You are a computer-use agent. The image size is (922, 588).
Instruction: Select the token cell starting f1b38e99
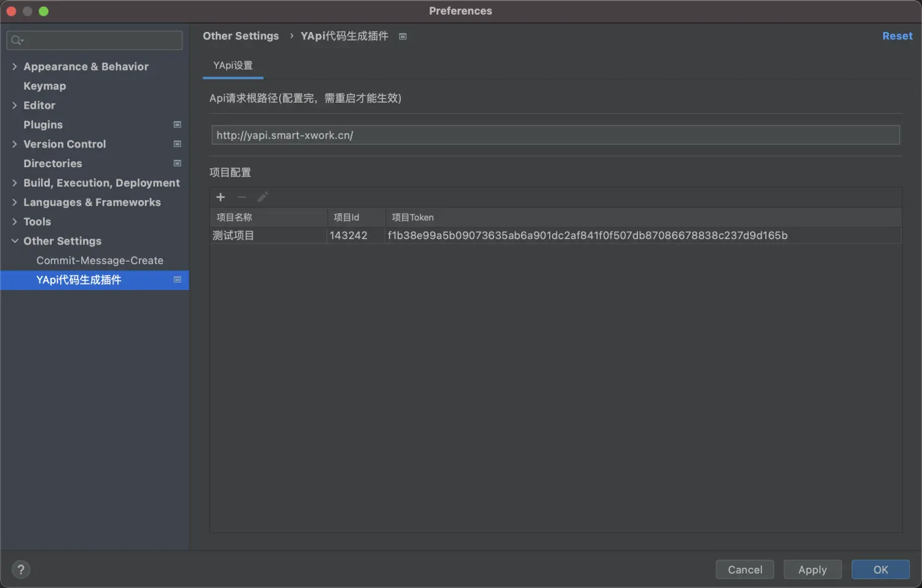(x=644, y=235)
